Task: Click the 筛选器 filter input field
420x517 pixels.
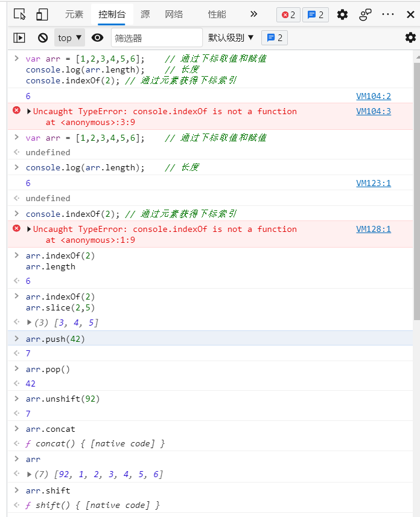Action: click(156, 37)
